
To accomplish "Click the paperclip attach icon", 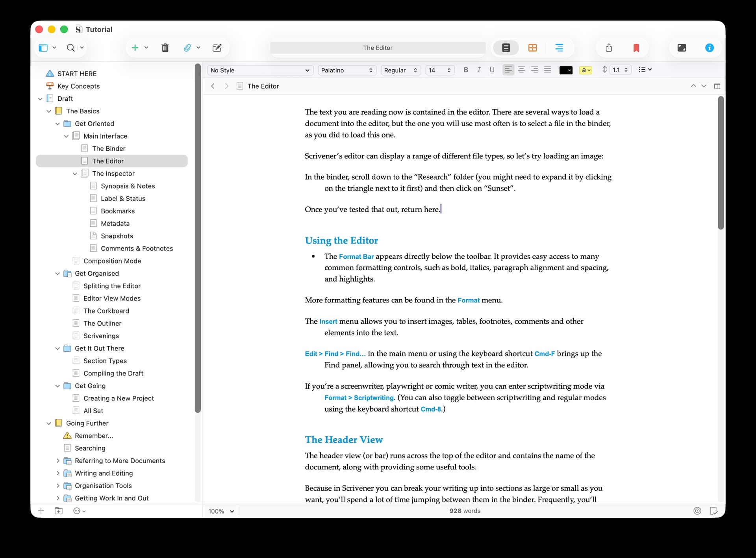I will [x=187, y=48].
